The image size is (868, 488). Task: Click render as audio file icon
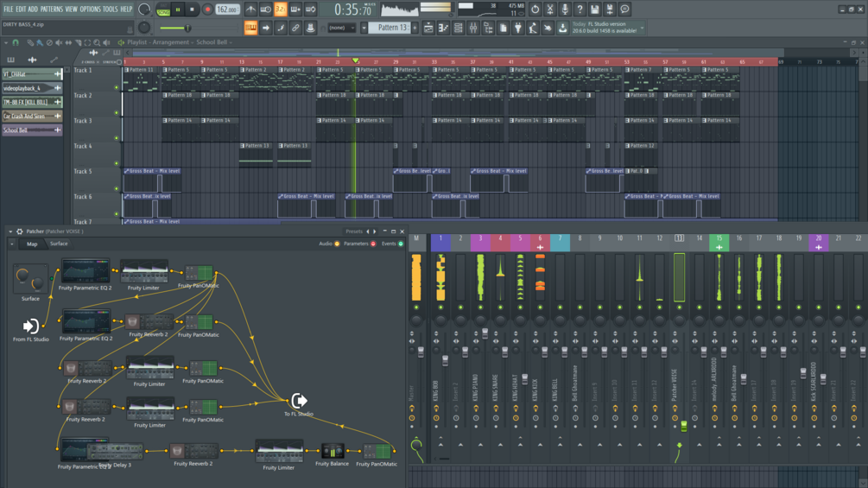[610, 10]
